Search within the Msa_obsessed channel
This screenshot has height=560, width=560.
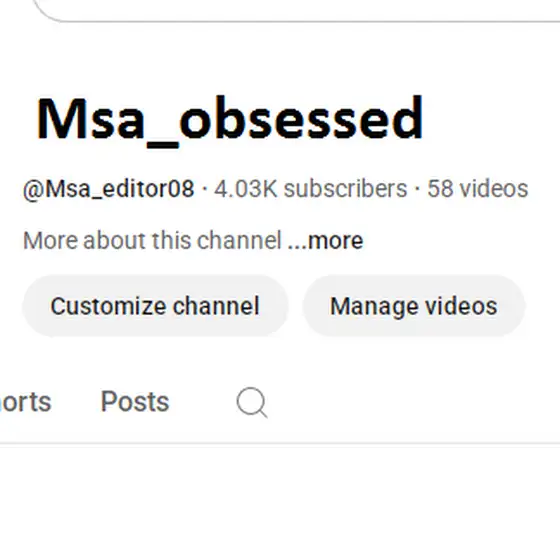[252, 402]
